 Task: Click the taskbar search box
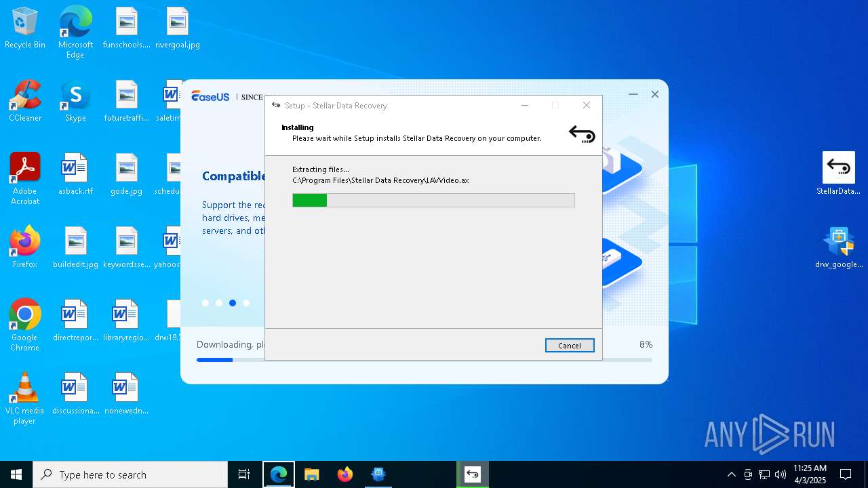pyautogui.click(x=130, y=474)
